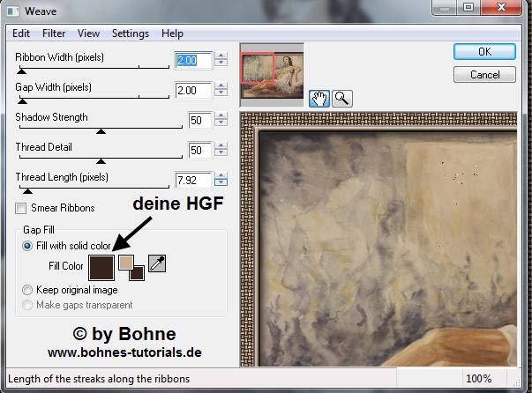Image resolution: width=532 pixels, height=393 pixels.
Task: Pick the eyedropper color tool
Action: (x=157, y=263)
